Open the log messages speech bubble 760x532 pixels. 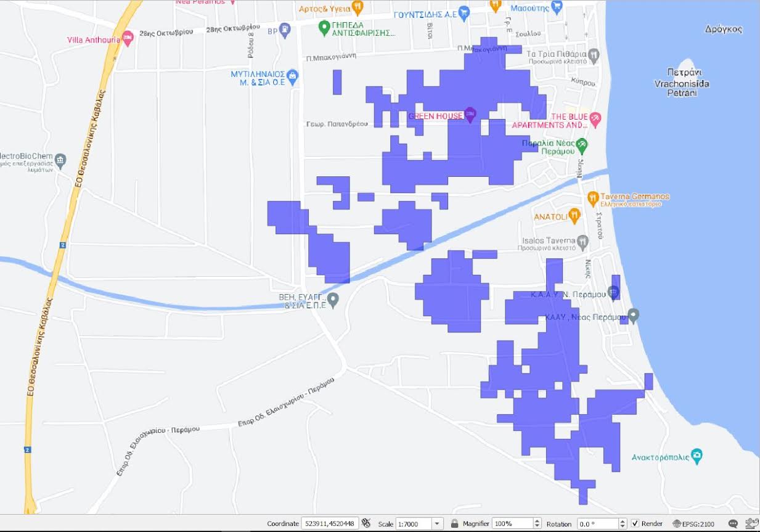(x=733, y=523)
